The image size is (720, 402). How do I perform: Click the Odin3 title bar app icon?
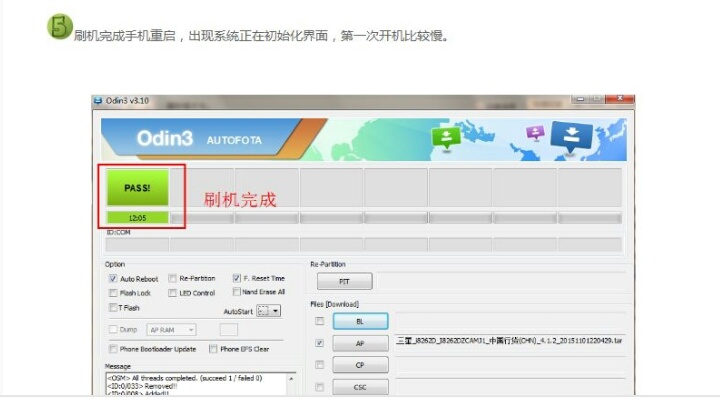pos(98,101)
